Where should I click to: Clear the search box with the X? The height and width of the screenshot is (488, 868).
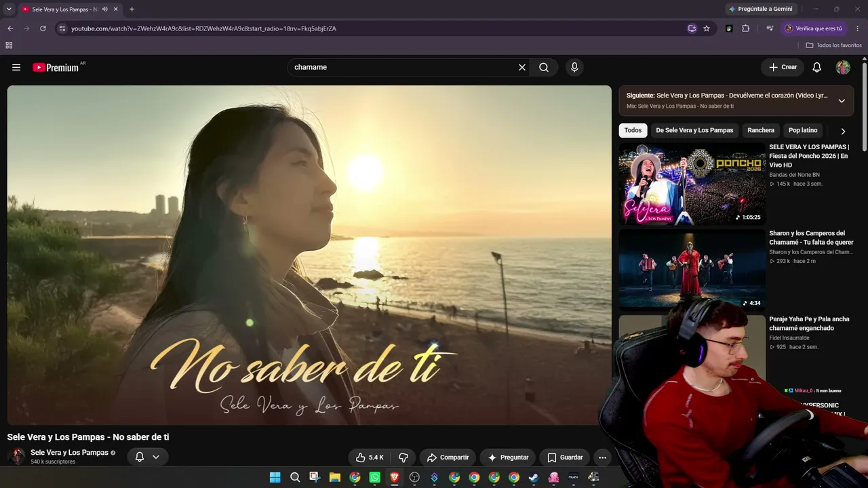click(x=522, y=67)
